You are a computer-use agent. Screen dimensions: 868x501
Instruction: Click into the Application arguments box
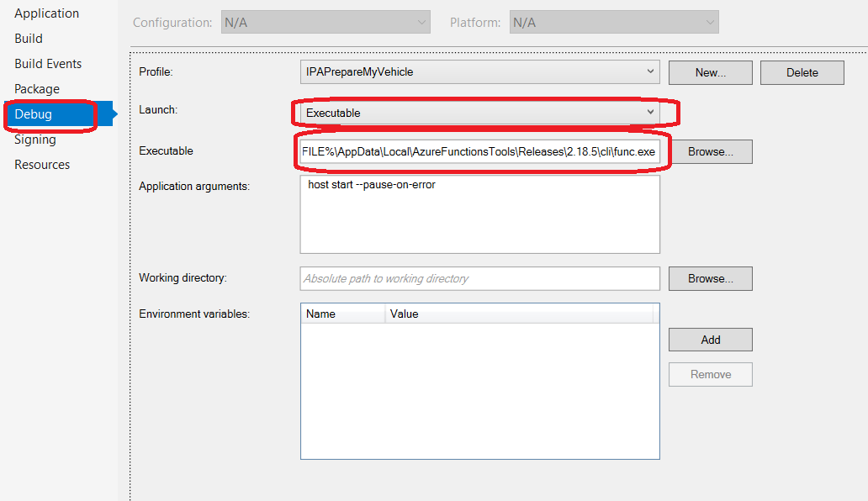[480, 214]
